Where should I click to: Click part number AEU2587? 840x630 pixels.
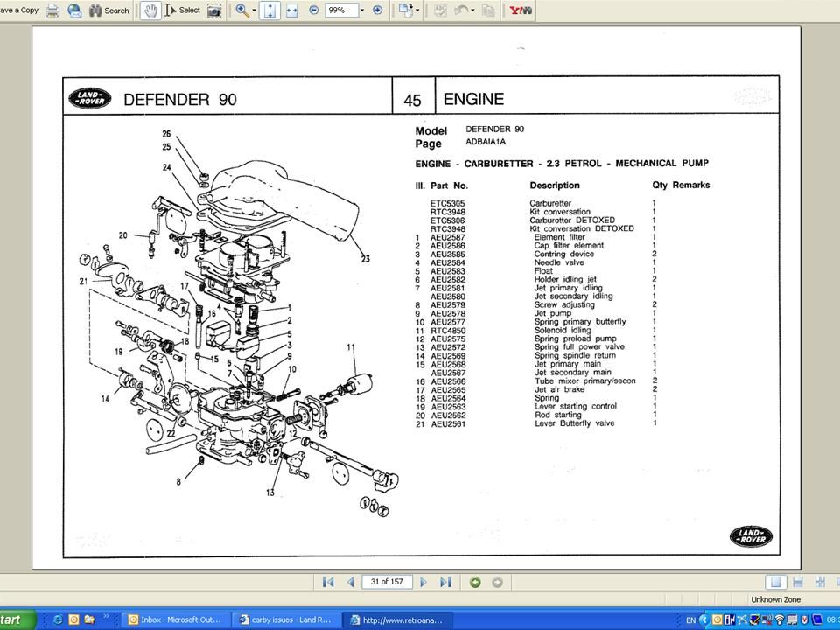click(448, 237)
